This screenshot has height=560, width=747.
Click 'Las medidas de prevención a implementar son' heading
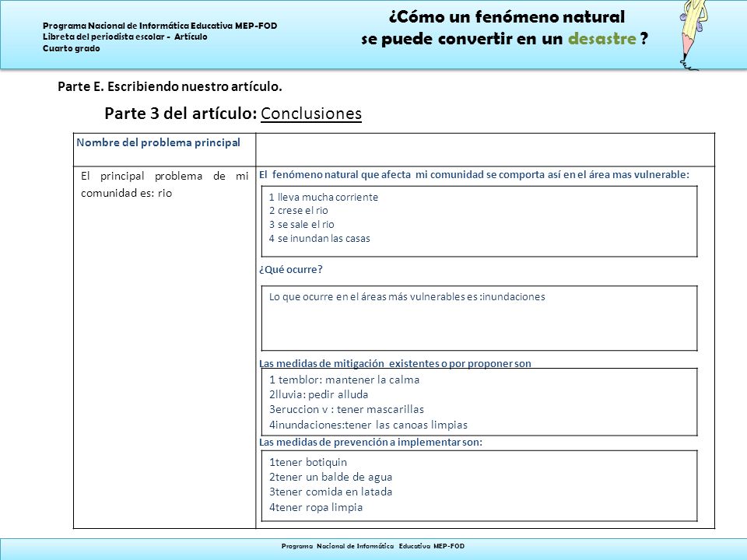(x=370, y=442)
